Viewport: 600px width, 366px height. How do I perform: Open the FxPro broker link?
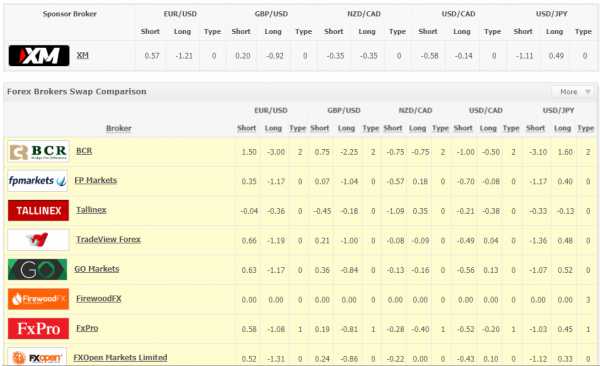[87, 328]
